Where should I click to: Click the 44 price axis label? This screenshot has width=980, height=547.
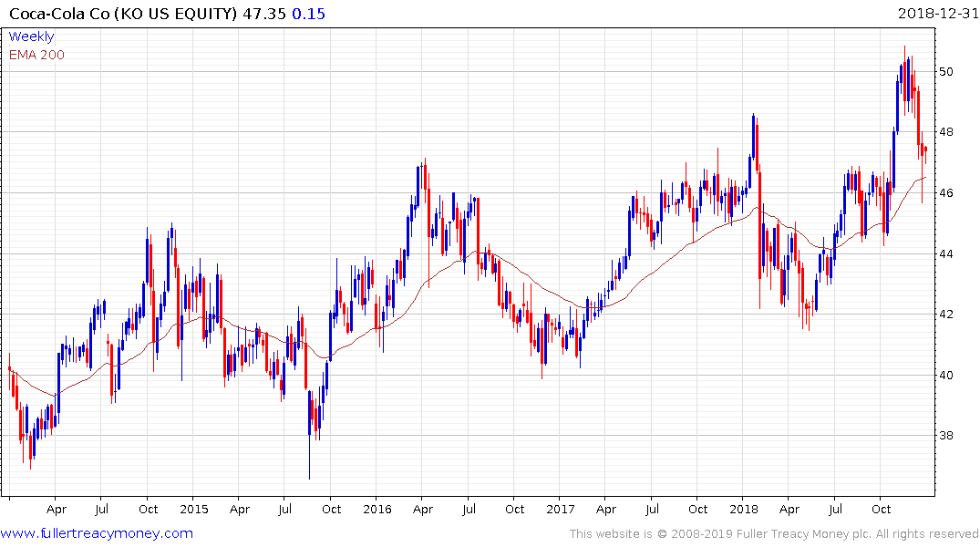945,253
